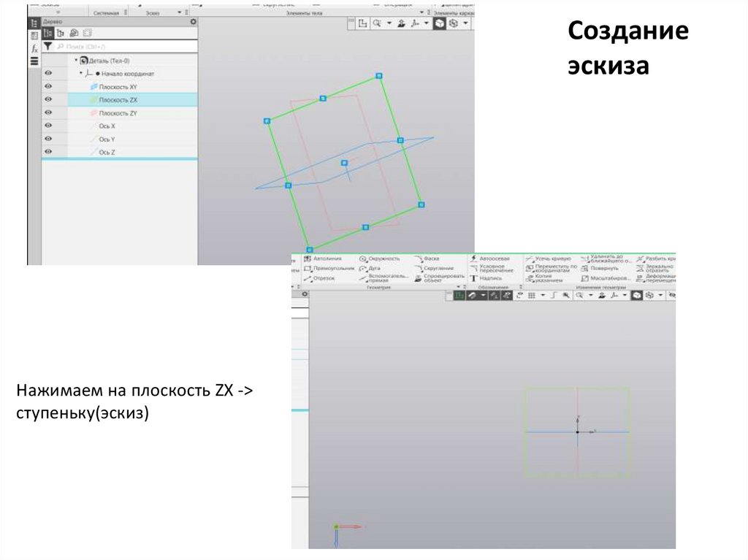Click the tree filter funnel icon
Screen dimensions: 748x560
point(47,46)
